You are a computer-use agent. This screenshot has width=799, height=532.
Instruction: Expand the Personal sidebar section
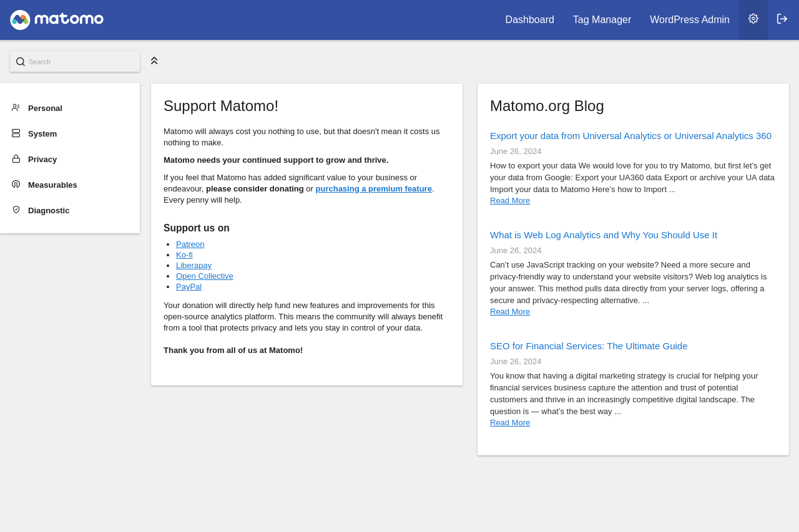tap(45, 109)
